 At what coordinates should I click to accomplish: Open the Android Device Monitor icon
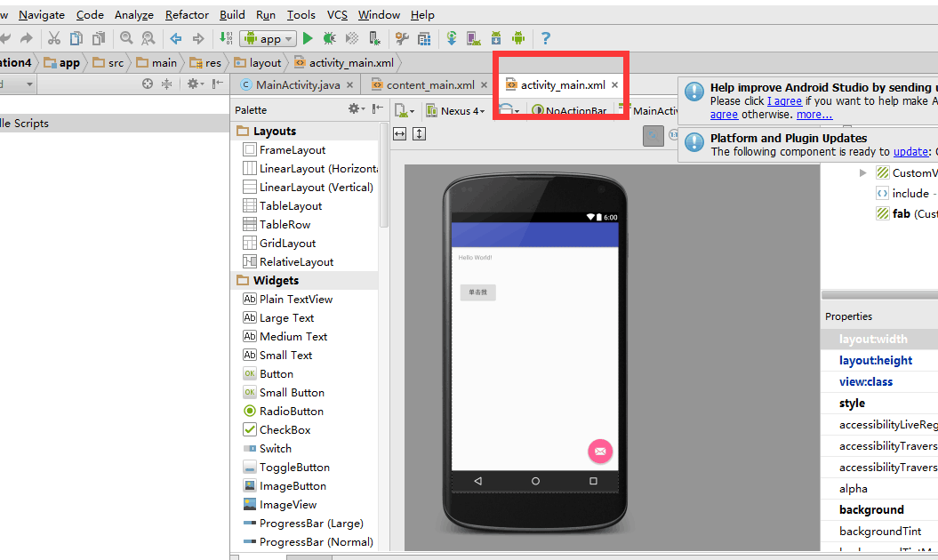518,39
